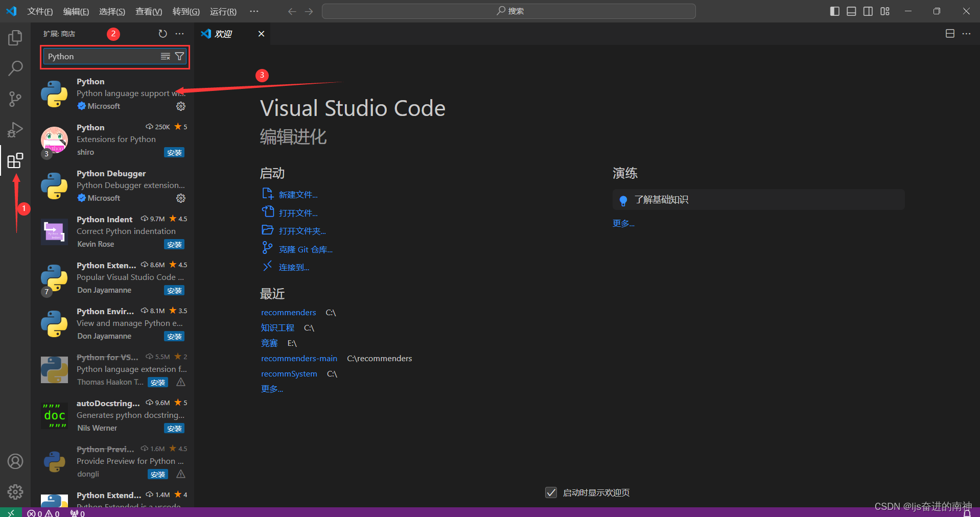Show more recent folders link
The image size is (980, 517).
point(272,389)
